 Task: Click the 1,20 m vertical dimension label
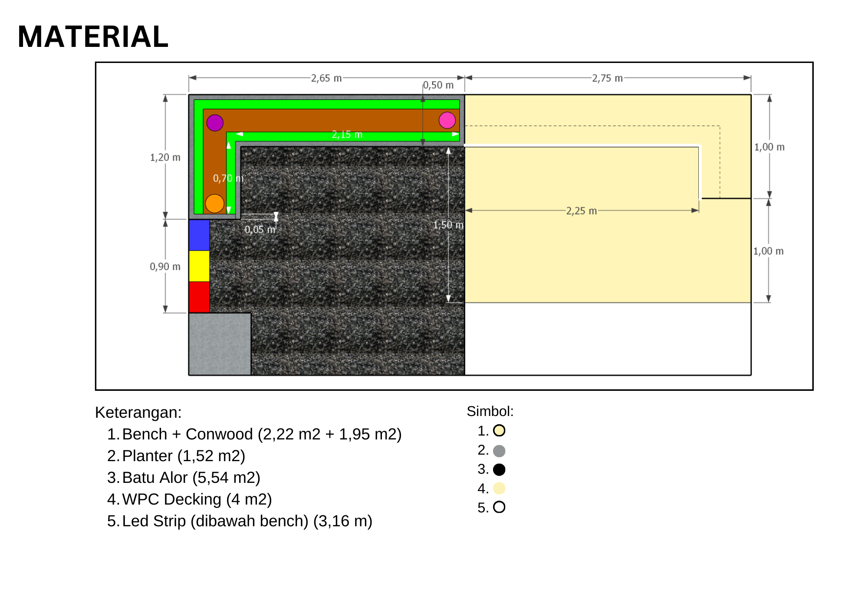pos(165,158)
